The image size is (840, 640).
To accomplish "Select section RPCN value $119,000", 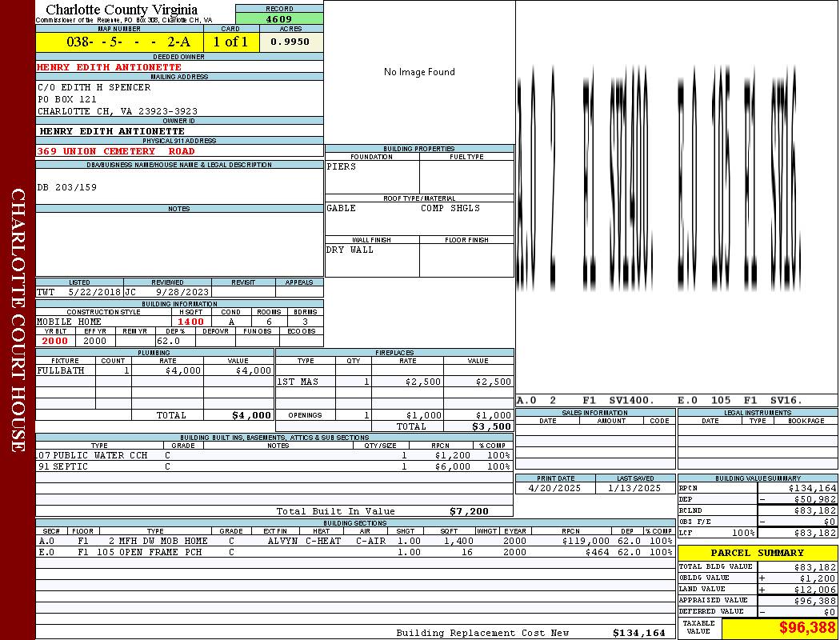I will (586, 541).
